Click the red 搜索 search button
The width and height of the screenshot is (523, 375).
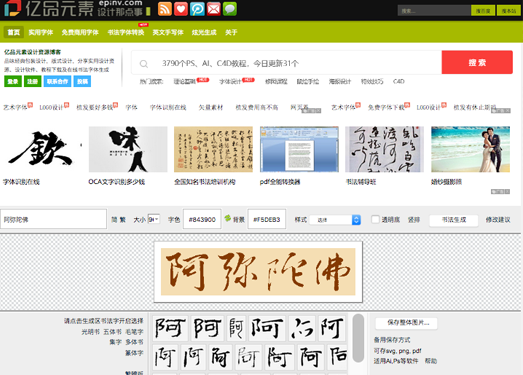coord(477,62)
